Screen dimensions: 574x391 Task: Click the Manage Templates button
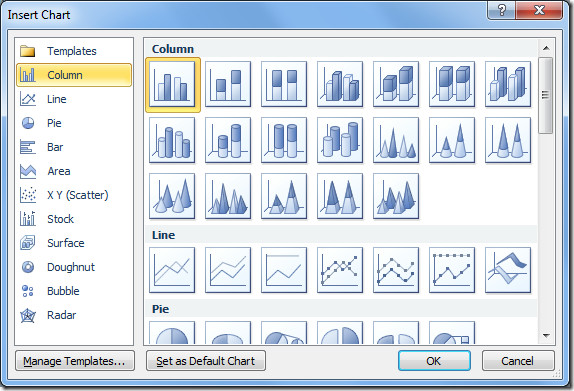[75, 361]
